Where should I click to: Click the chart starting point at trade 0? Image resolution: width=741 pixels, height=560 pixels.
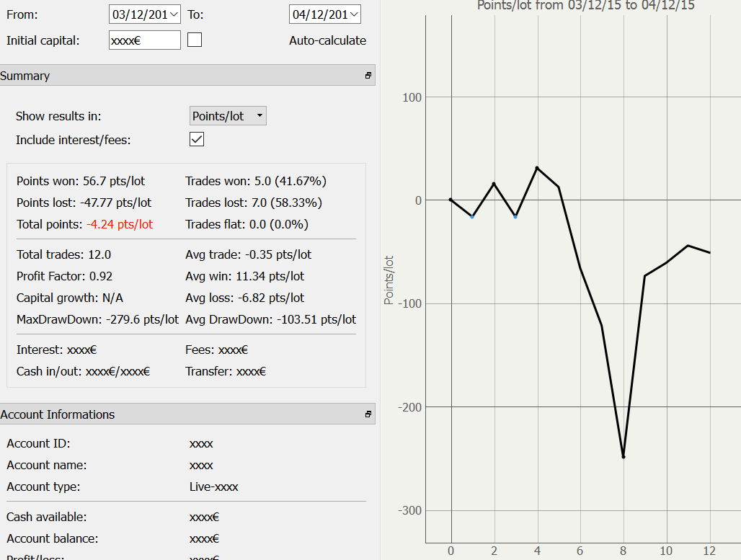click(x=451, y=200)
